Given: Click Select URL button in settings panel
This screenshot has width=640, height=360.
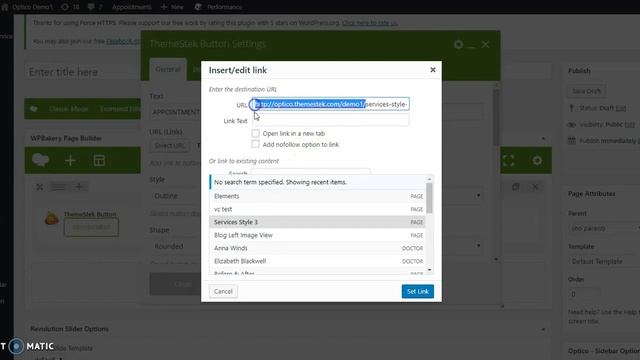Looking at the screenshot, I should tap(170, 146).
